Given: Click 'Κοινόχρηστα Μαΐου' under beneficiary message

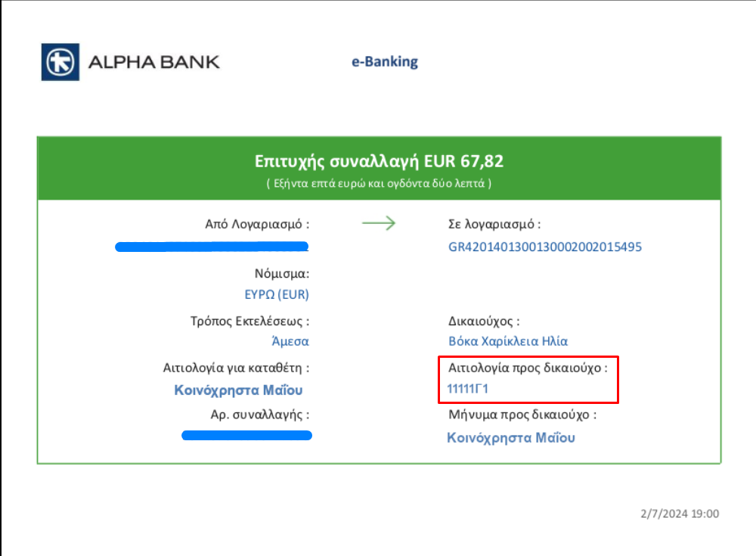Looking at the screenshot, I should (511, 438).
